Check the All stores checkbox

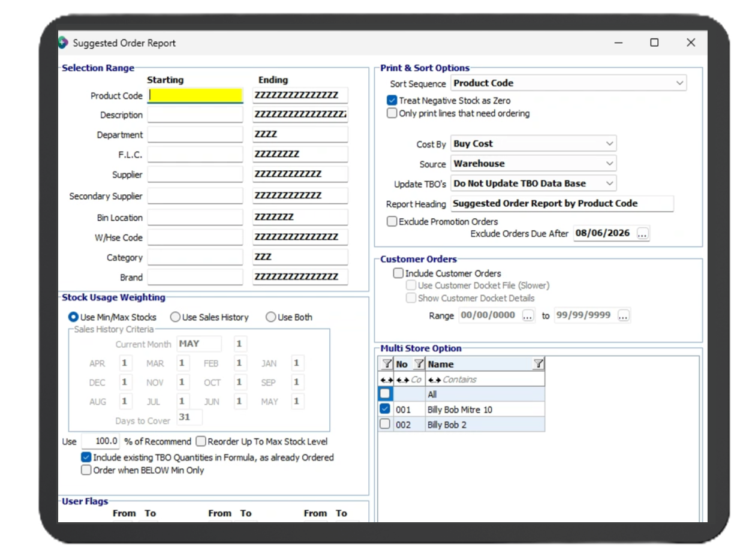(385, 394)
